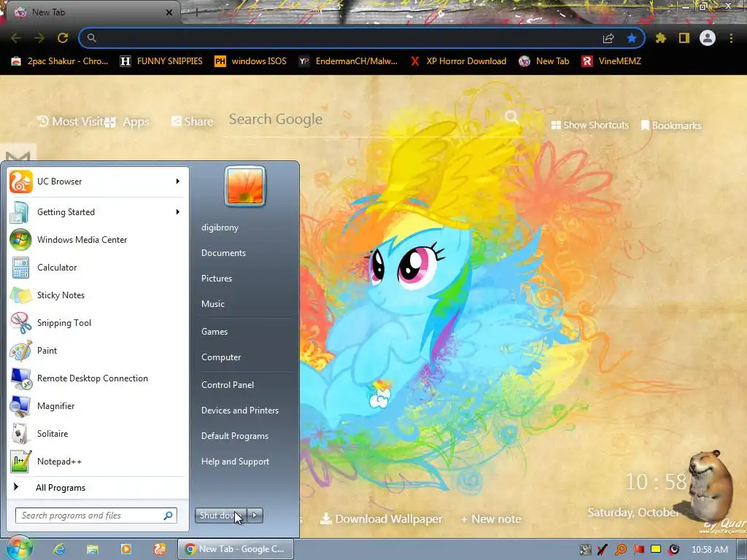Open Chrome extensions puzzle icon
Viewport: 747px width, 560px height.
(660, 38)
